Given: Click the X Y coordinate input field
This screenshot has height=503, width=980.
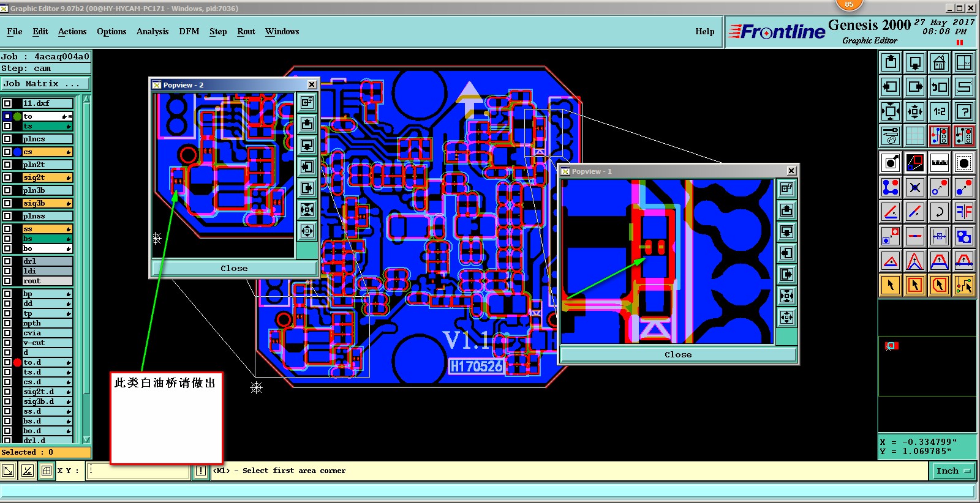Looking at the screenshot, I should tap(138, 471).
